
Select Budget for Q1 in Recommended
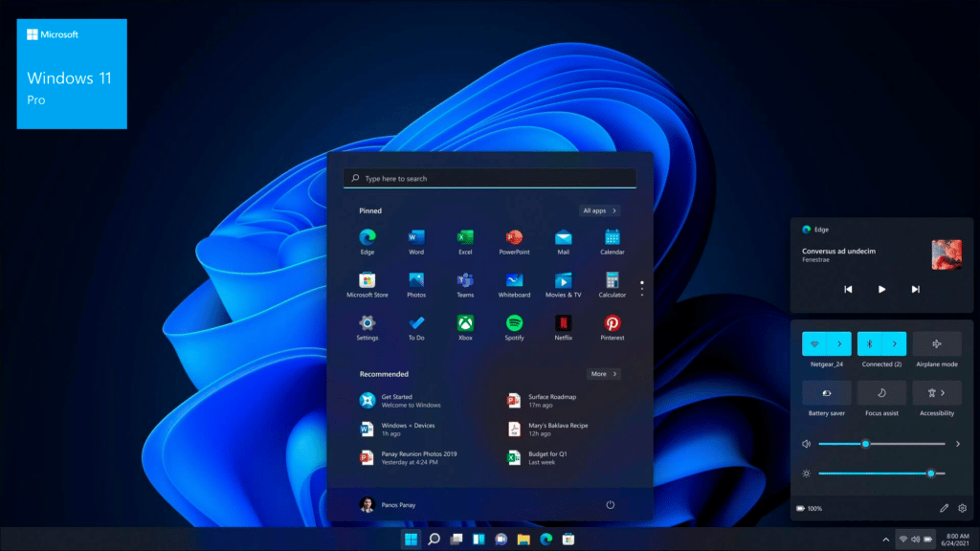click(546, 457)
